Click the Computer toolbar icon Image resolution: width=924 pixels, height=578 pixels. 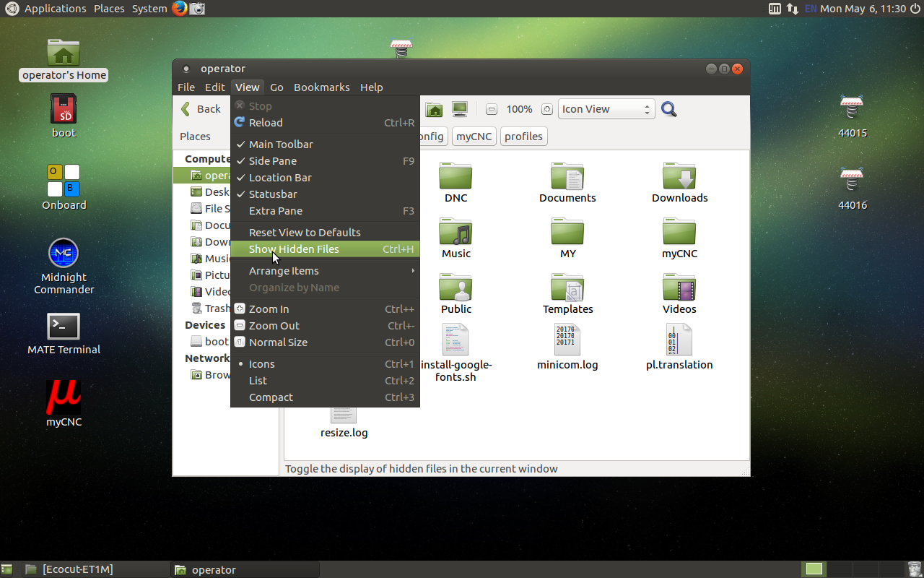(460, 109)
